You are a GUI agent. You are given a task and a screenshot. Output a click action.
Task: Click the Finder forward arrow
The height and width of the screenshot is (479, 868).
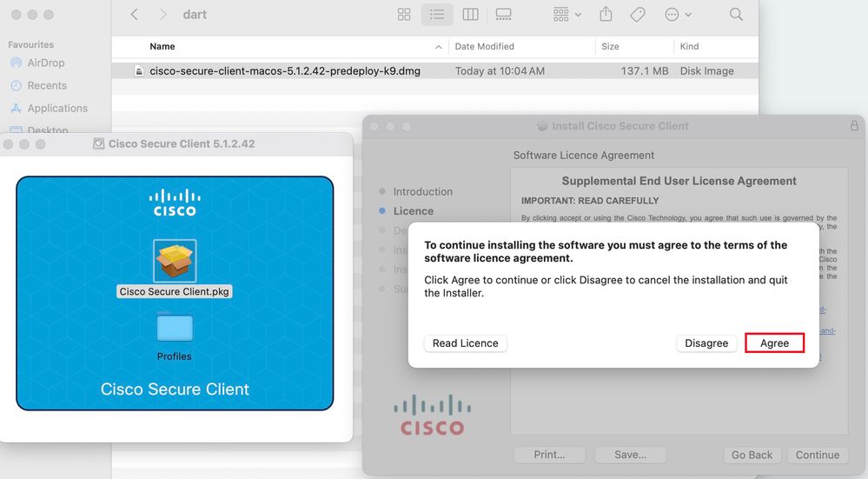point(162,15)
